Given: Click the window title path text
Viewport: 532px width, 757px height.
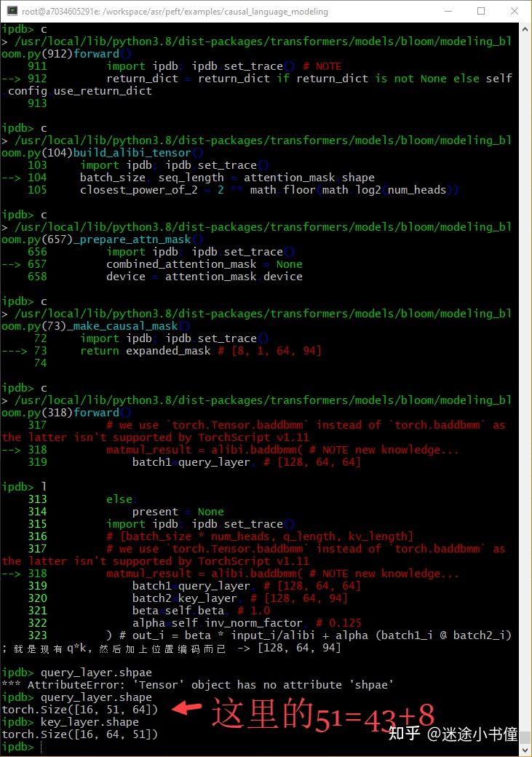Looking at the screenshot, I should (x=175, y=12).
